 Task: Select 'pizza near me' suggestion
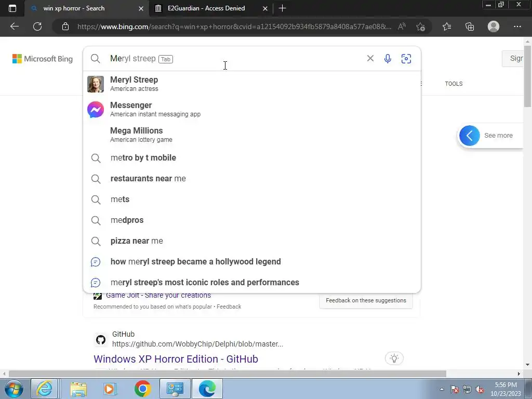(x=252, y=241)
